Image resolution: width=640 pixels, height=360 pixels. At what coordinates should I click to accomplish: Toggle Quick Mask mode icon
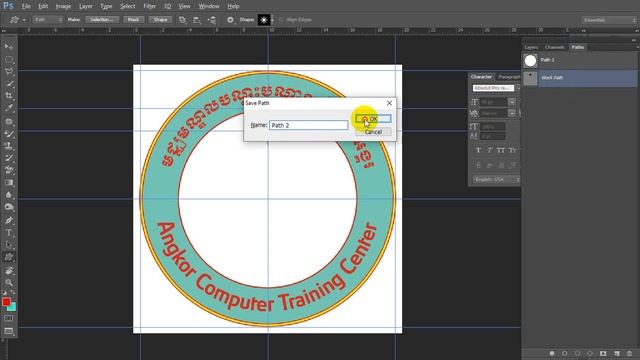tap(9, 318)
